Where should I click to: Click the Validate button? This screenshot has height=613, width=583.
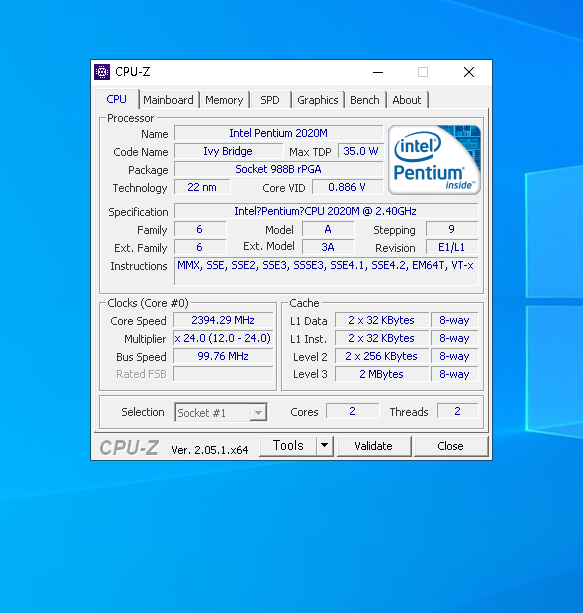[373, 446]
